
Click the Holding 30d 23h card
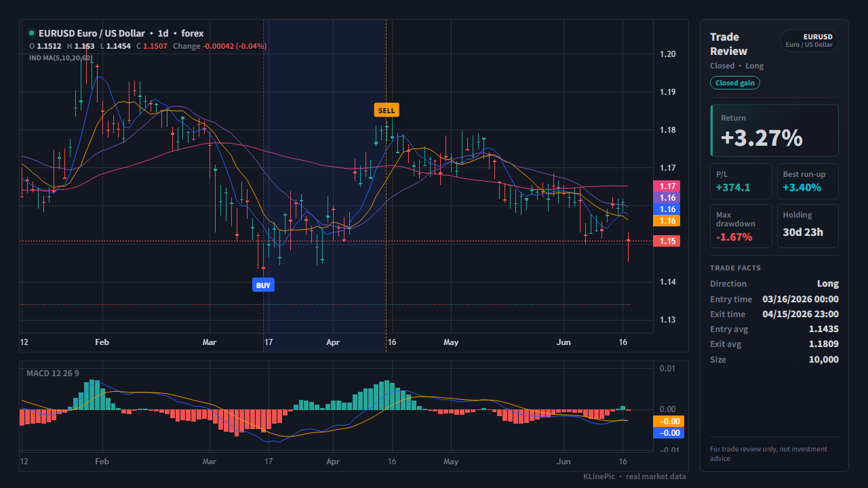coord(807,226)
